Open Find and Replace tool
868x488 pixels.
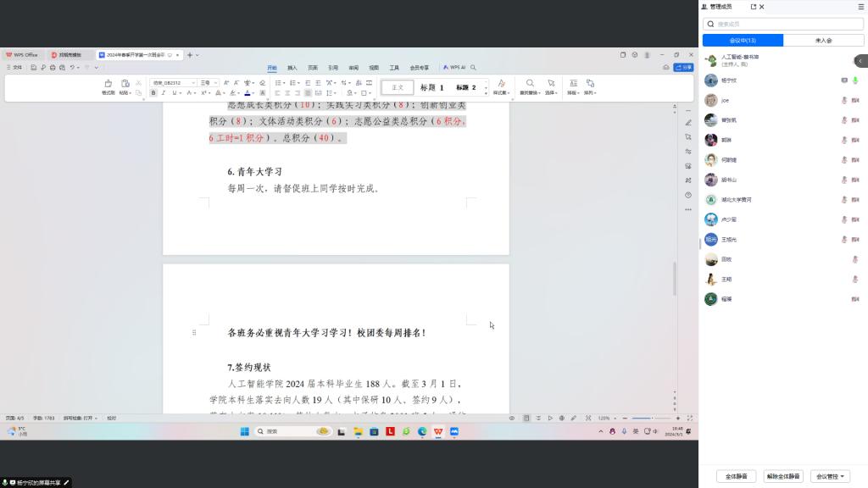point(529,86)
